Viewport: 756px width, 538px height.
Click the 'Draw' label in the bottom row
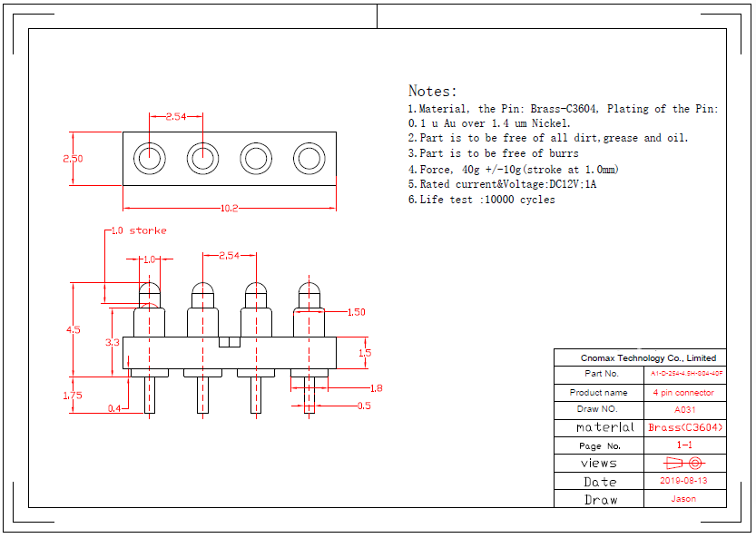coord(601,500)
